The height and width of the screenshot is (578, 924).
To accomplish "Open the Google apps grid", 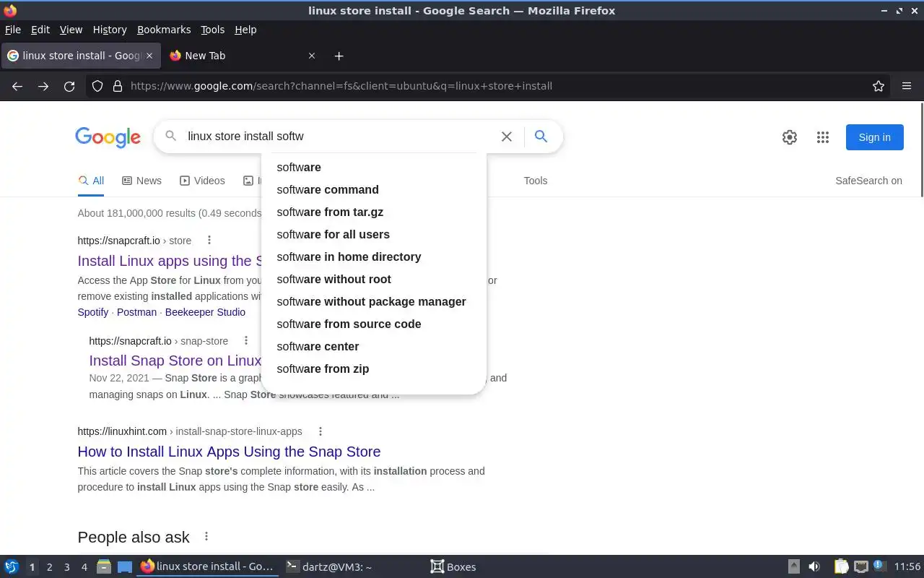I will [823, 137].
